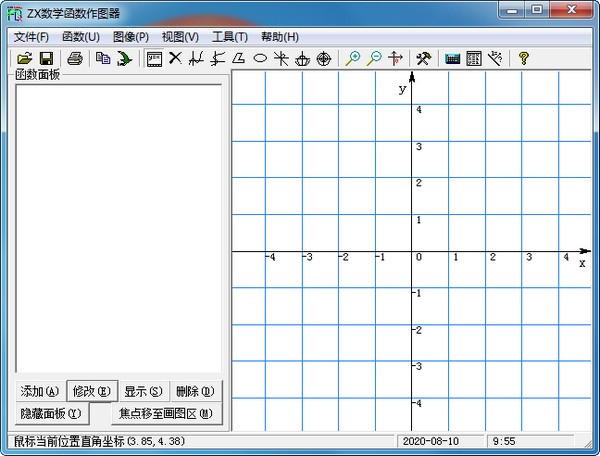This screenshot has width=600, height=456.
Task: Open the calculator icon in toolbar
Action: click(452, 59)
